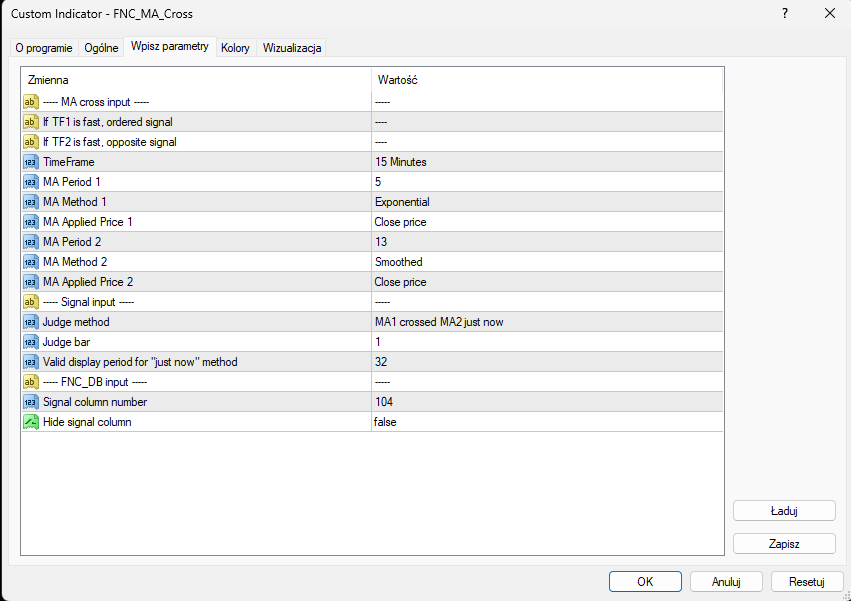
Task: Click the Resetuj button
Action: pos(806,581)
